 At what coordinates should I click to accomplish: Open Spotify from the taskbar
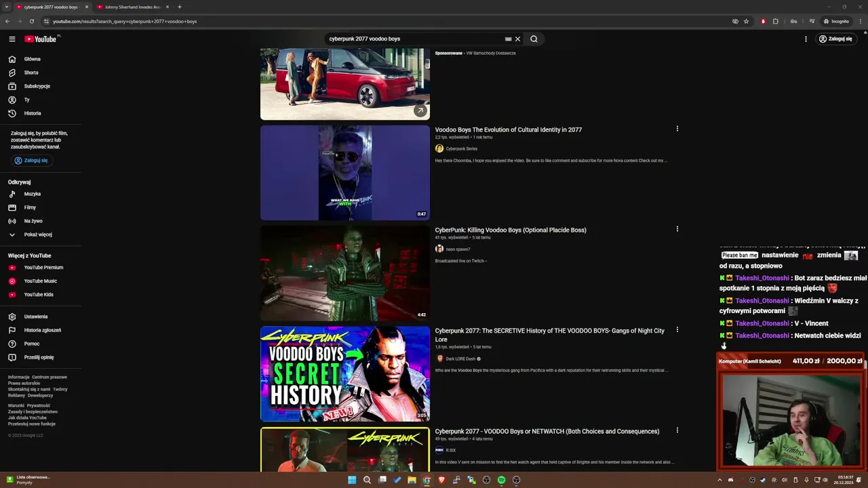pyautogui.click(x=501, y=480)
